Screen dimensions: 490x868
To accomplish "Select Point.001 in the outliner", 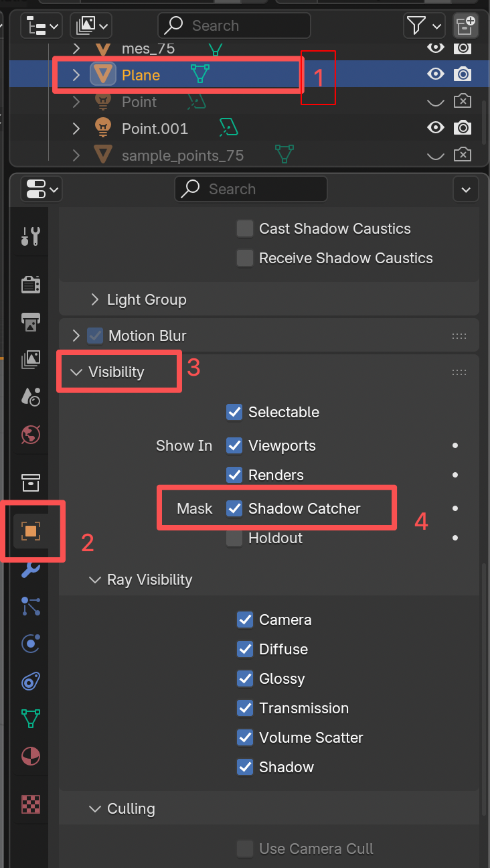I will tap(155, 129).
